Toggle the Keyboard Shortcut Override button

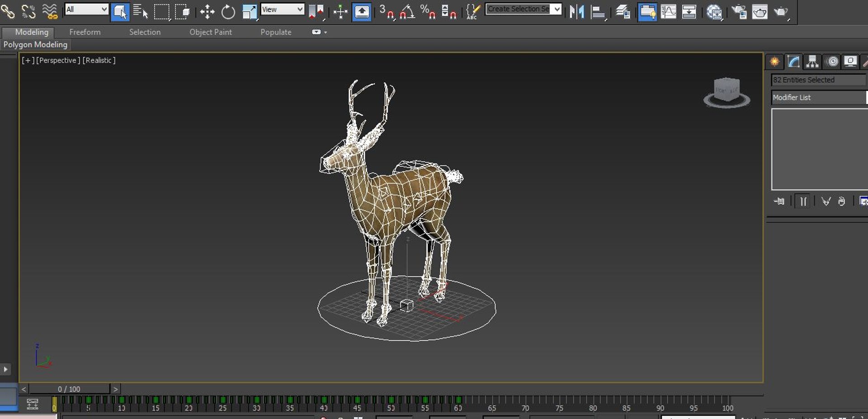tap(362, 12)
